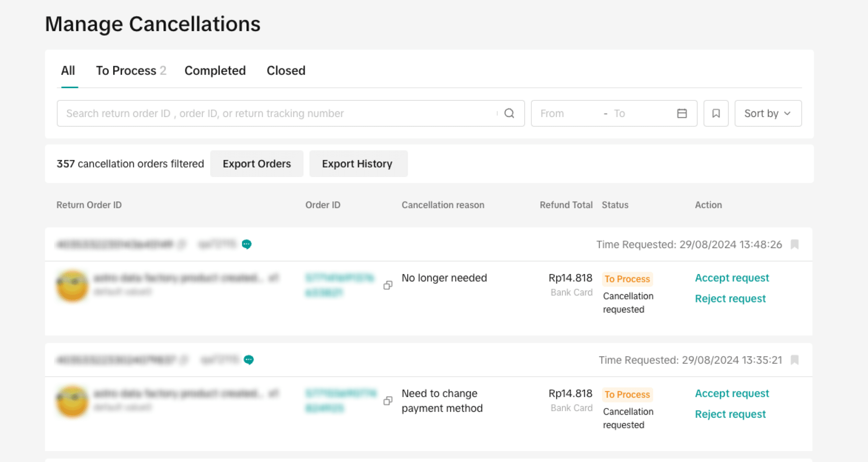
Task: Expand the Sort by dropdown
Action: [x=768, y=114]
